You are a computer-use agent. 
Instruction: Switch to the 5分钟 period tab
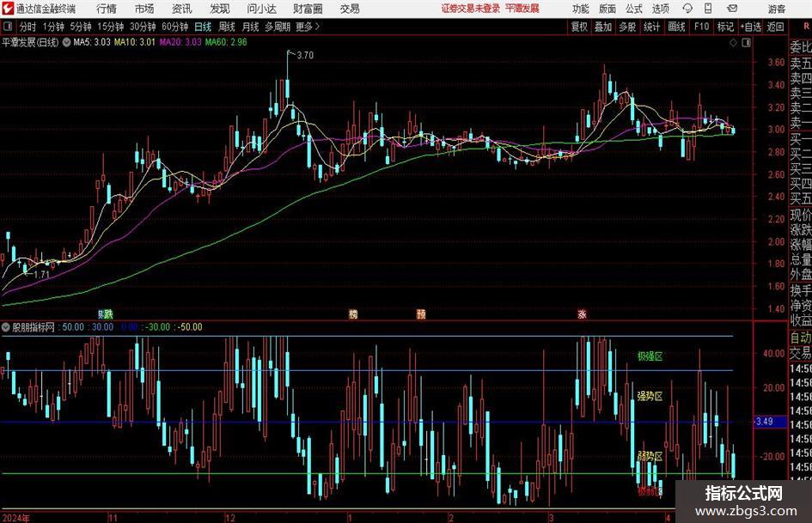coord(81,27)
